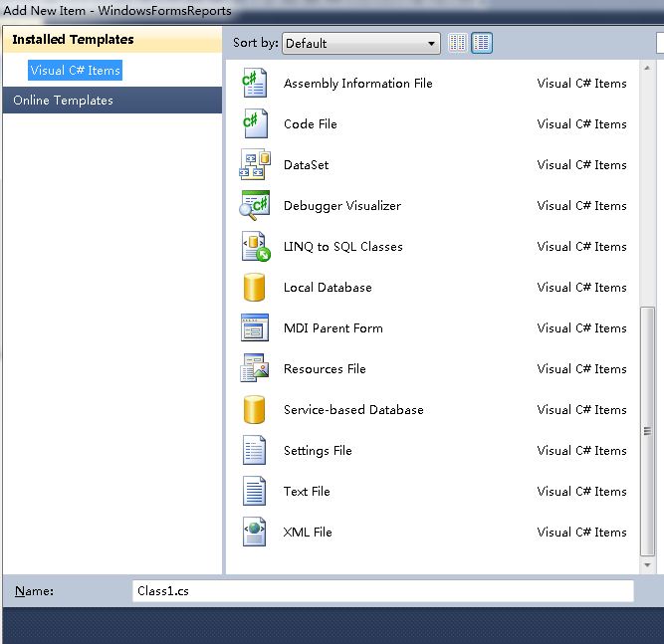
Task: Click the Debugger Visualizer magnifier icon
Action: [255, 205]
